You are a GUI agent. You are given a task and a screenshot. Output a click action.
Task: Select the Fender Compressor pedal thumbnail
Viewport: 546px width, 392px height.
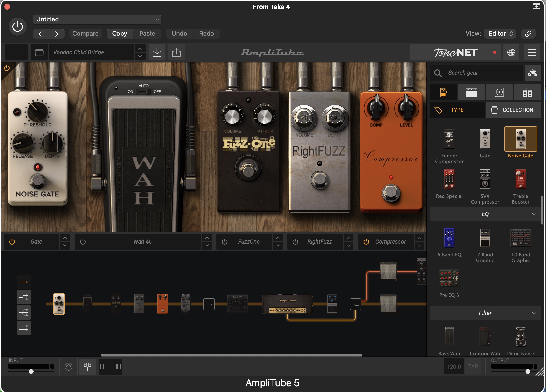(x=449, y=139)
